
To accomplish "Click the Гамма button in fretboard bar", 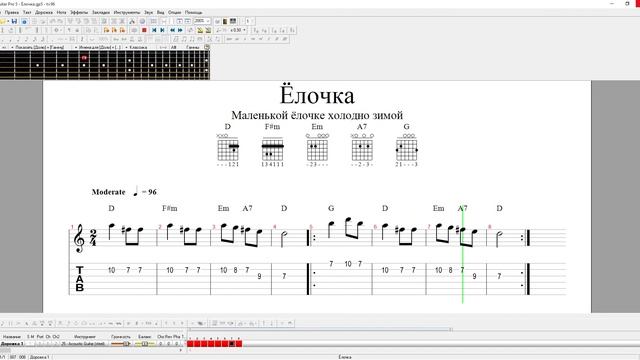I will (x=192, y=47).
